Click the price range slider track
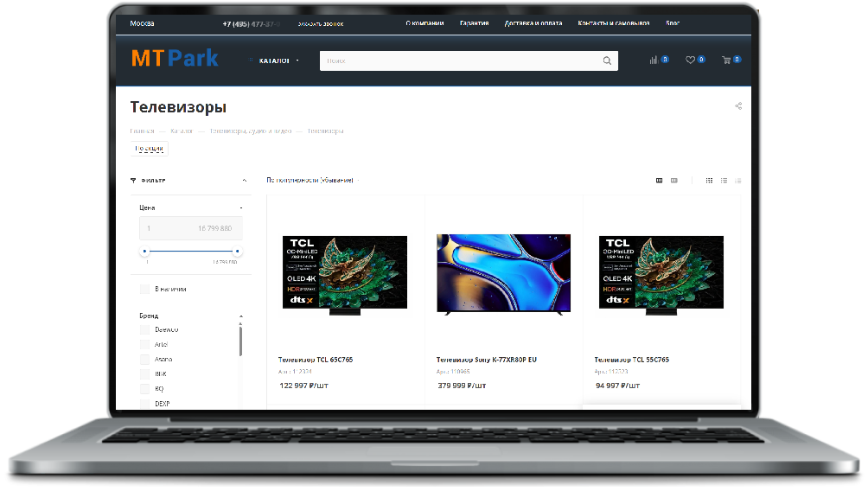The width and height of the screenshot is (868, 504). (191, 252)
